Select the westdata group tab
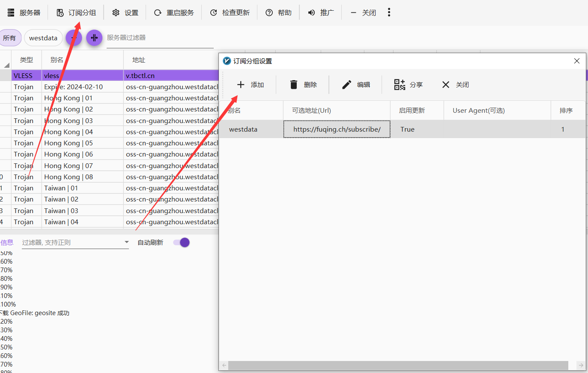 [x=43, y=38]
